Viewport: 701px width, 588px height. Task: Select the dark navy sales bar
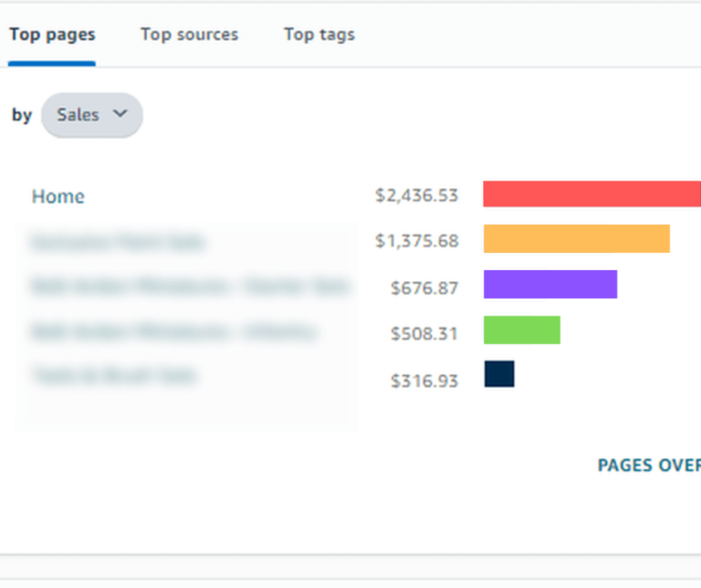(x=499, y=374)
